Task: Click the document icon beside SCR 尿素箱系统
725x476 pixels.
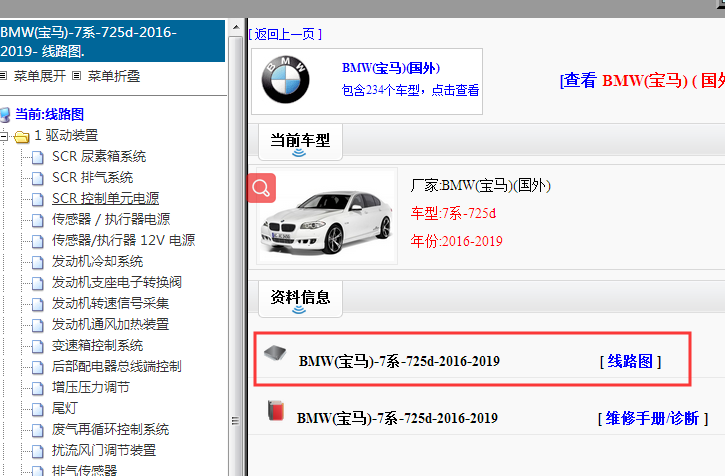Action: (x=37, y=157)
